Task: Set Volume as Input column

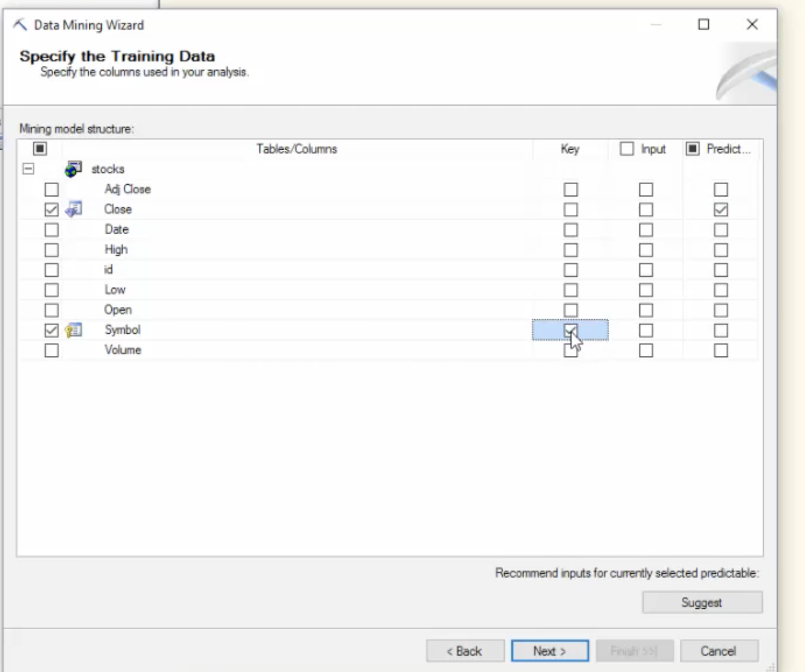Action: [646, 350]
